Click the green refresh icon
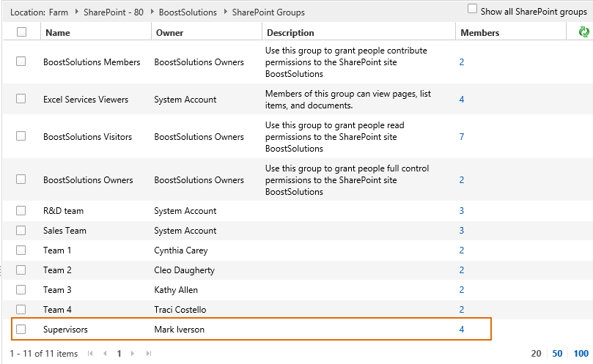593x364 pixels. tap(583, 32)
